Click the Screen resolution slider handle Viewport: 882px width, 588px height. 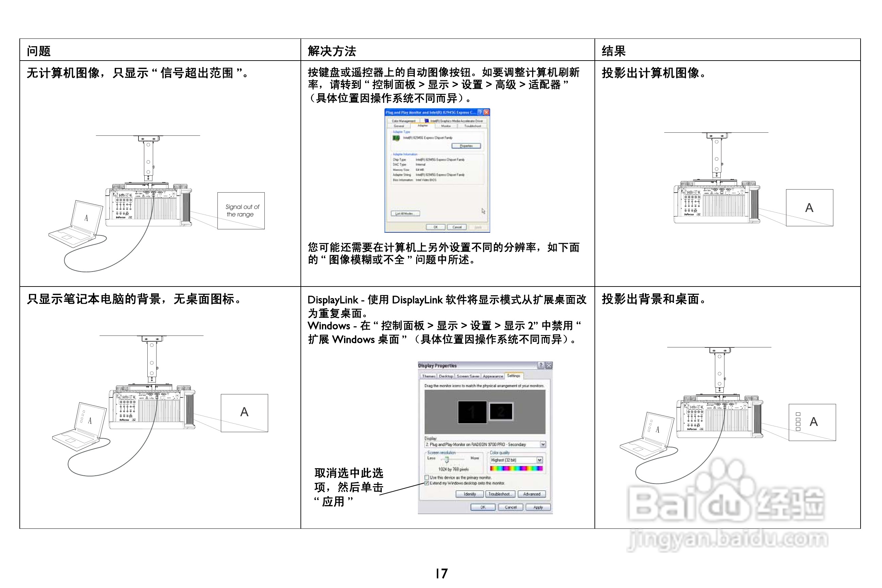[x=447, y=459]
